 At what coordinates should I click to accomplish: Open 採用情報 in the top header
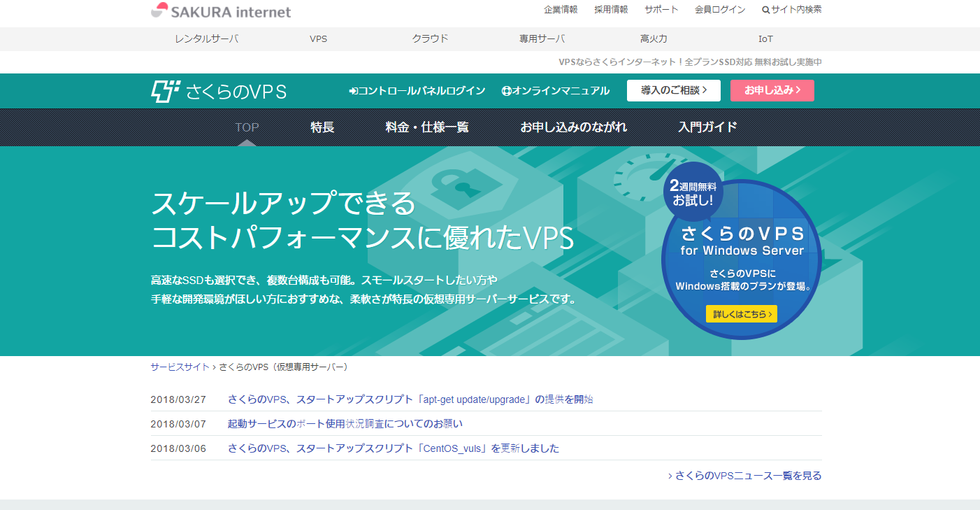[x=611, y=10]
